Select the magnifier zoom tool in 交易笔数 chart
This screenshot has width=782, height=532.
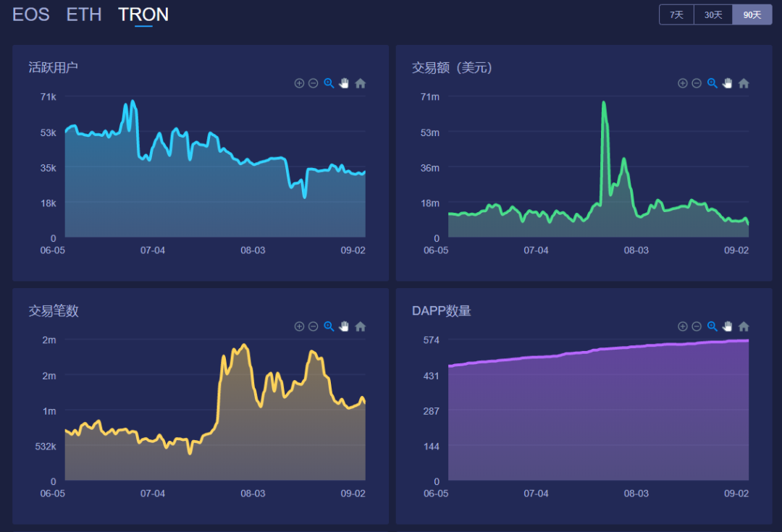point(329,326)
